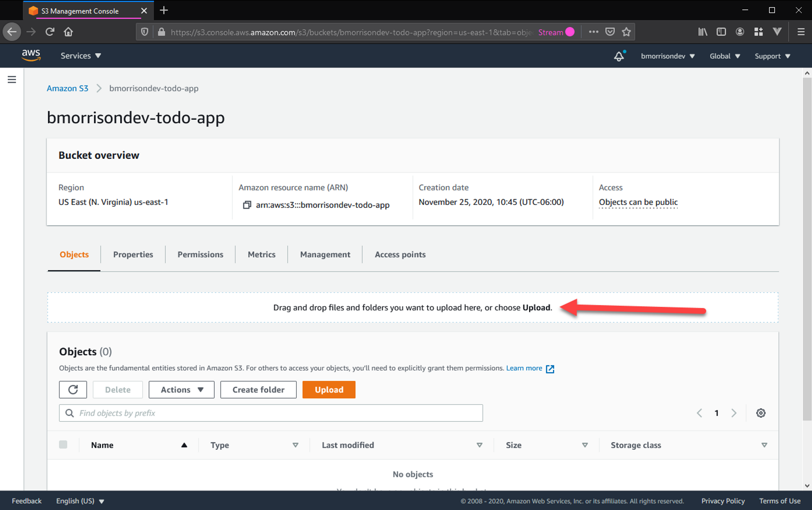The height and width of the screenshot is (510, 812).
Task: Go to previous page of objects
Action: (x=699, y=413)
